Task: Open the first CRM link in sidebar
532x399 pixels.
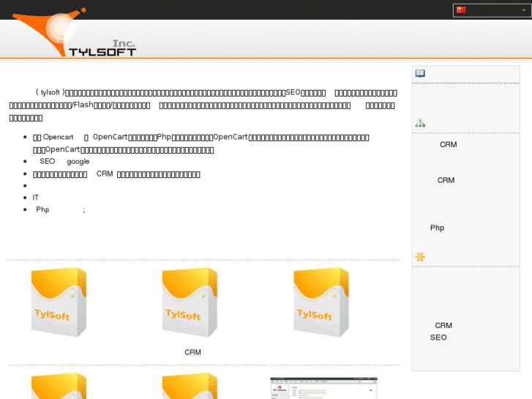Action: click(448, 145)
